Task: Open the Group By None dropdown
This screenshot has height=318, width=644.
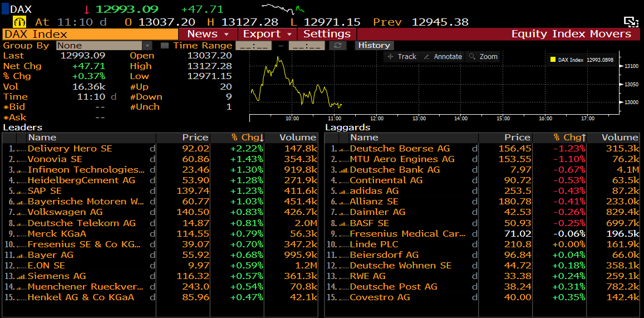Action: coord(104,46)
